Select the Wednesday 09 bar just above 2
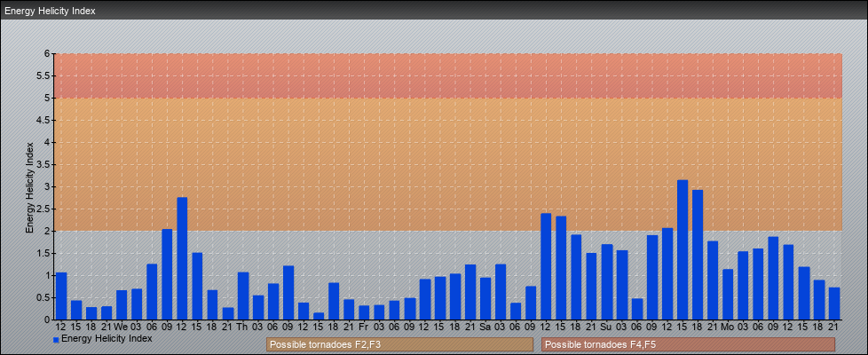 pyautogui.click(x=167, y=275)
